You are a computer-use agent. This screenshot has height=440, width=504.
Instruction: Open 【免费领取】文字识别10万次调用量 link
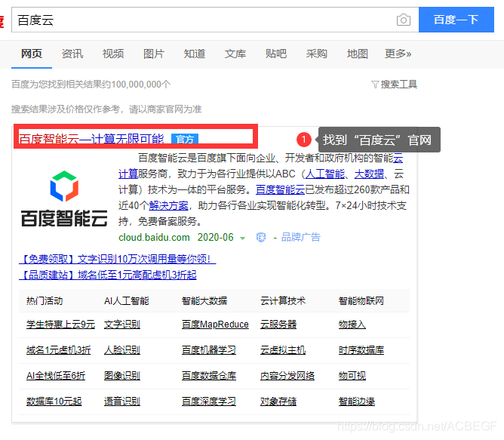point(117,259)
